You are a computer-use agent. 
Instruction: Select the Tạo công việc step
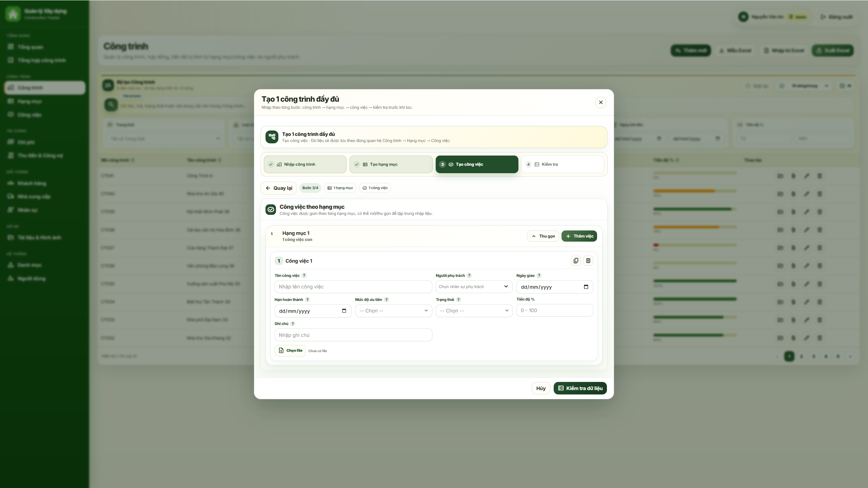[x=477, y=164]
